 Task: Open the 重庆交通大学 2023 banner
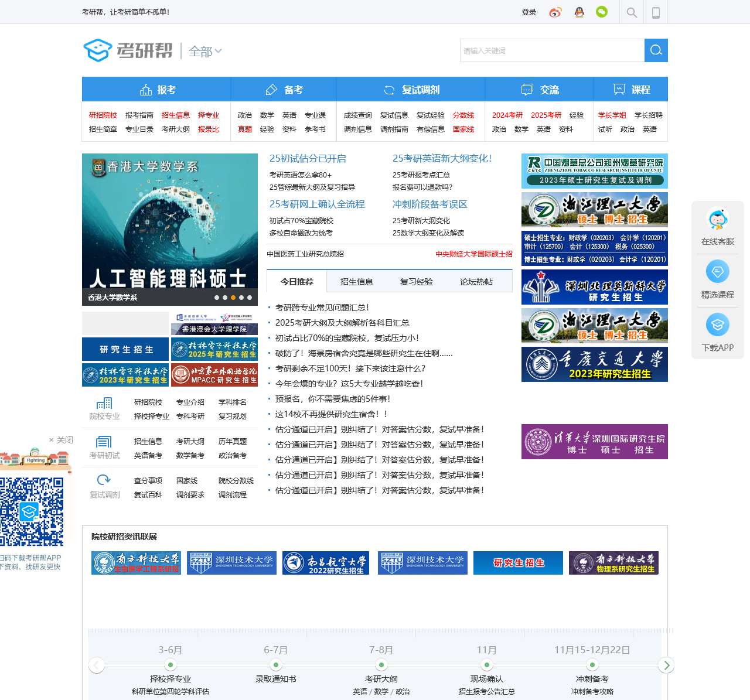pos(595,364)
